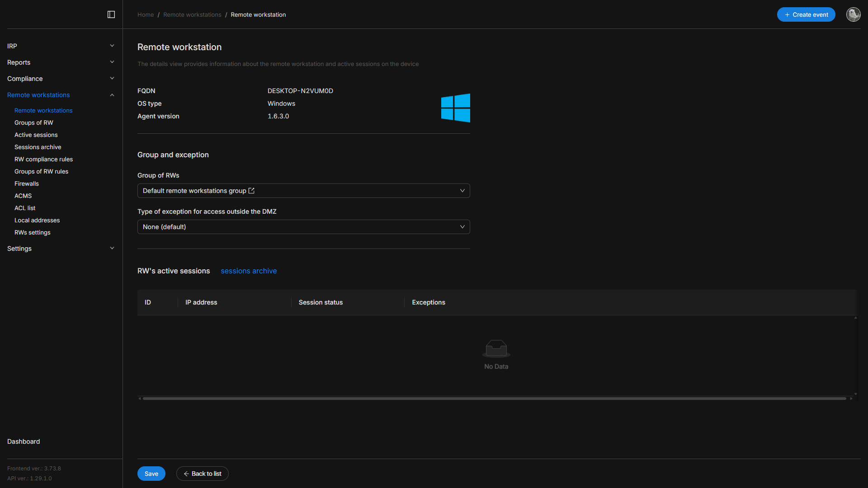Navigate to Remote workstations breadcrumb

pos(192,14)
